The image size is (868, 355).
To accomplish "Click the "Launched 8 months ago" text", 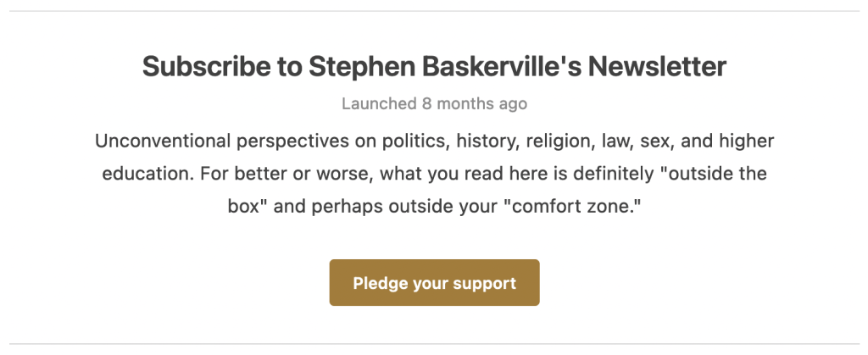I will pyautogui.click(x=434, y=104).
